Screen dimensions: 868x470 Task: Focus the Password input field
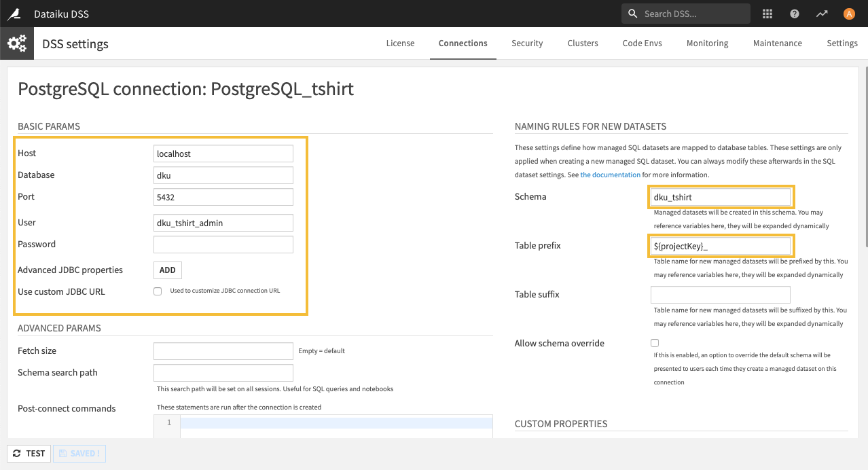point(223,245)
